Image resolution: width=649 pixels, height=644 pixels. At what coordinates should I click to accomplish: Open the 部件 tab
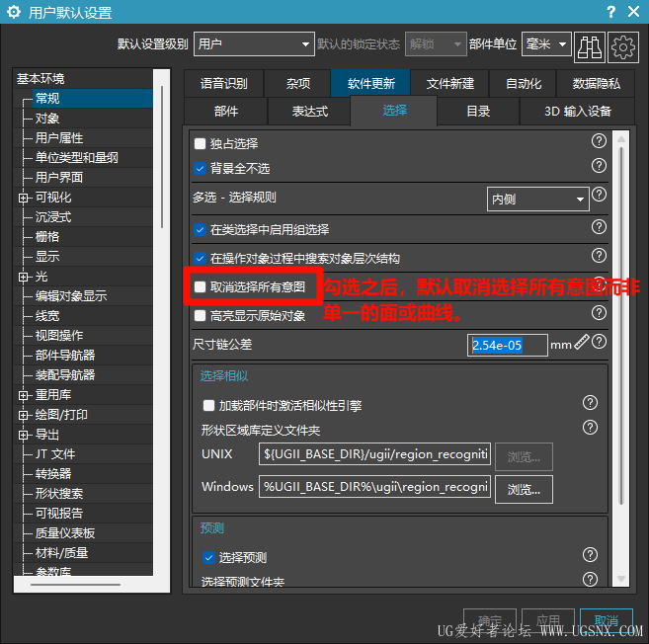click(x=226, y=111)
